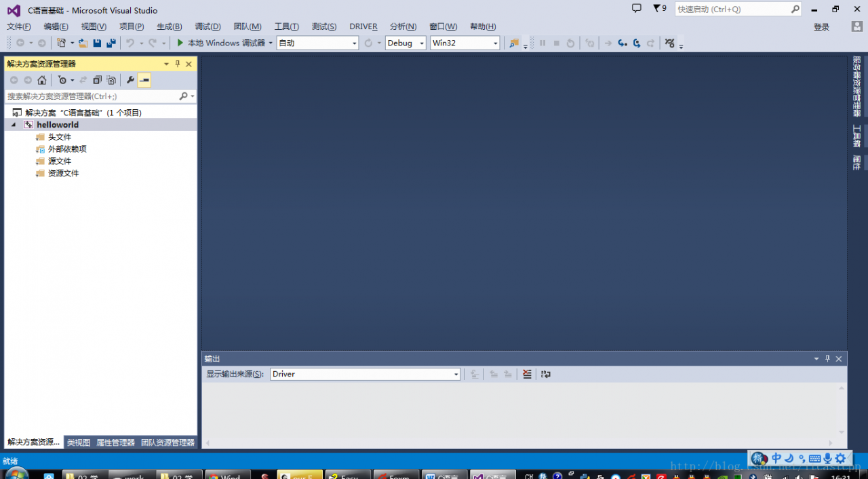Pin the Solution Explorer panel
The image size is (868, 479).
(x=178, y=64)
